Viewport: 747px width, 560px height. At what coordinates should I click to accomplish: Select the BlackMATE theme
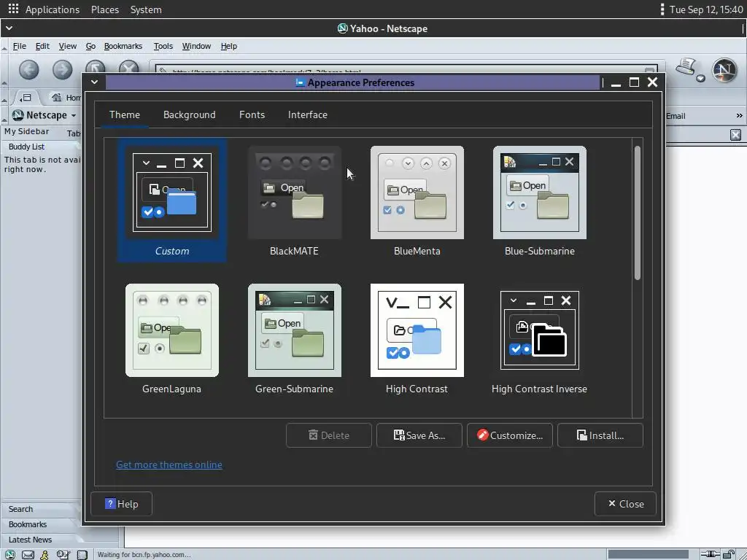coord(295,201)
